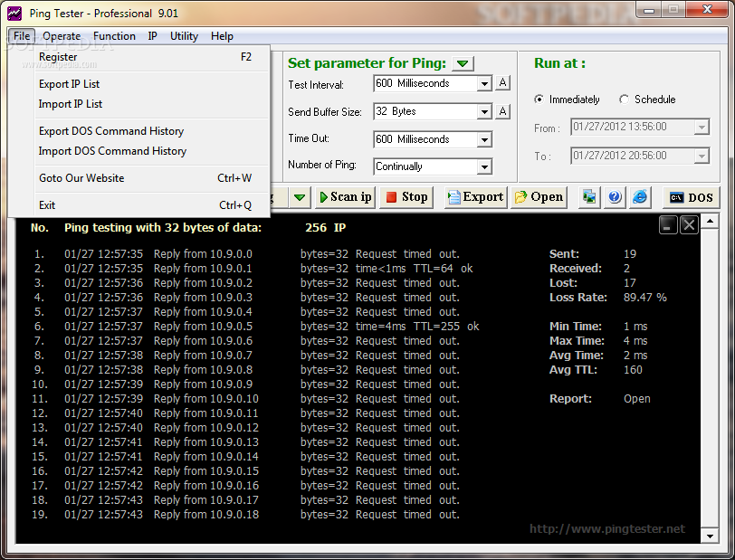Click the Scan ip button
Viewport: 735px width, 560px height.
click(x=346, y=197)
